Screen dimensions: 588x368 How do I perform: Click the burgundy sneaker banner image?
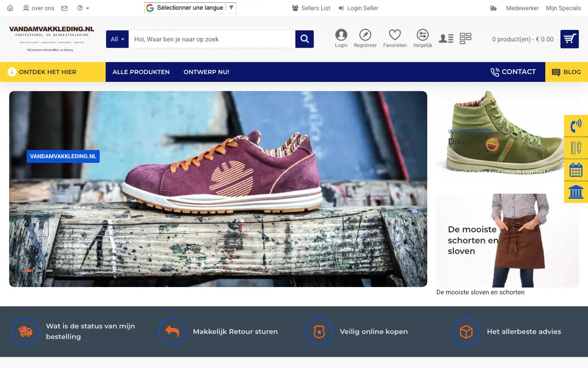coord(218,189)
